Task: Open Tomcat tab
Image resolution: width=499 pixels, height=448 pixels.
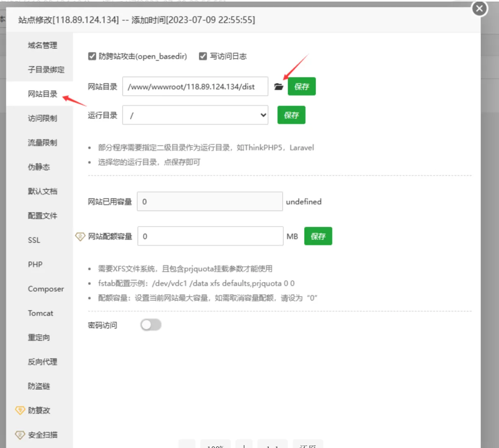Action: click(40, 313)
